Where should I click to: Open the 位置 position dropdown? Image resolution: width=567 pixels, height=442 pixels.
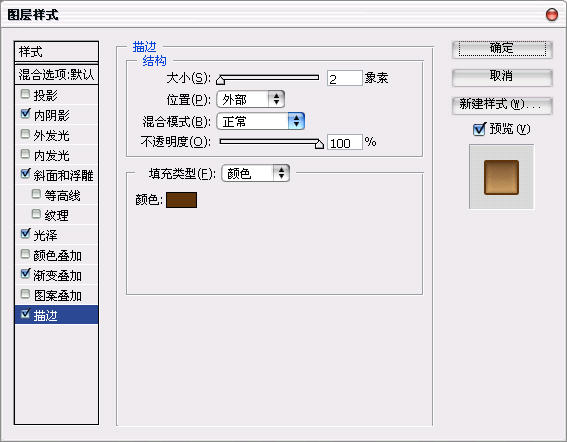[x=251, y=99]
